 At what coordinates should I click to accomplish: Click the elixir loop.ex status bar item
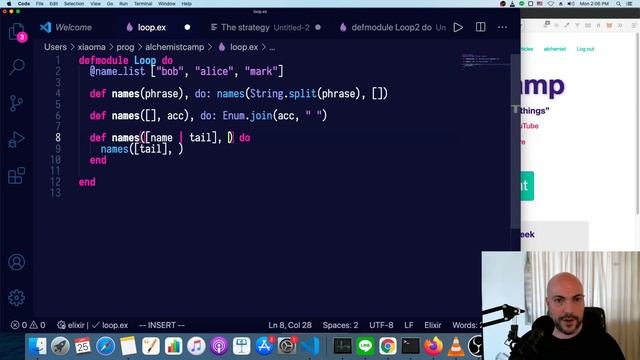pos(93,325)
